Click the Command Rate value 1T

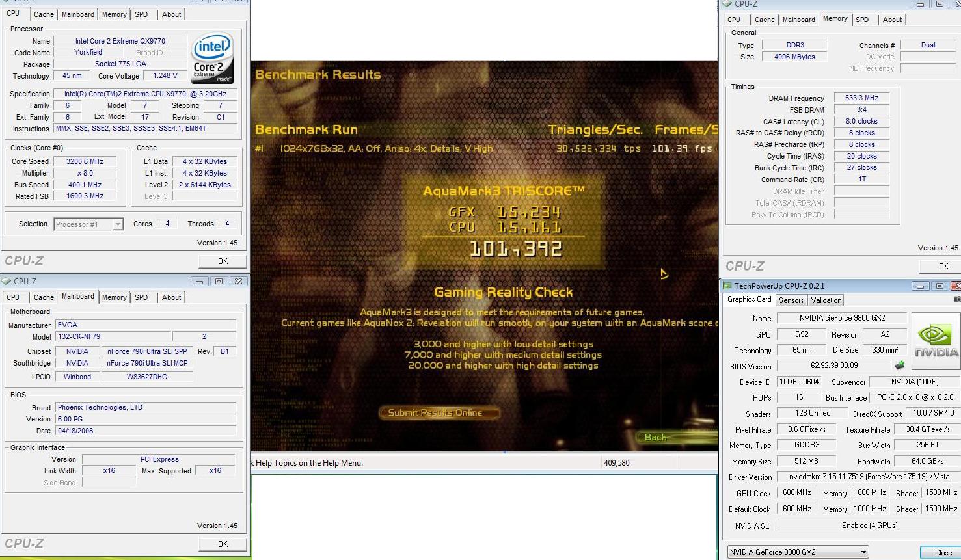point(861,180)
